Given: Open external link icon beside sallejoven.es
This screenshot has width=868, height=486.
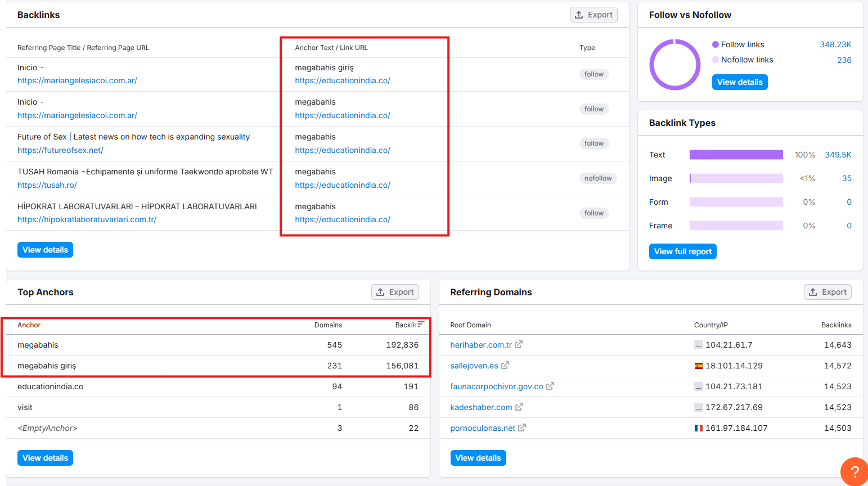Looking at the screenshot, I should pos(505,365).
